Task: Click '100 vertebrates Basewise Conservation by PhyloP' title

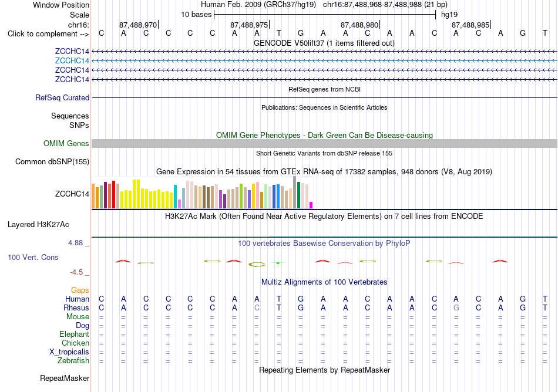Action: (324, 244)
